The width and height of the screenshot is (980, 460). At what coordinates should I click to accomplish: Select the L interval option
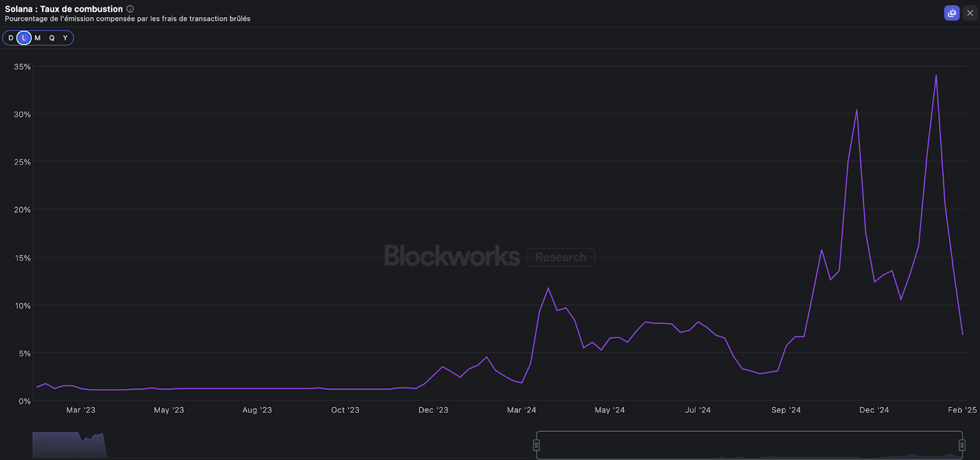coord(24,38)
